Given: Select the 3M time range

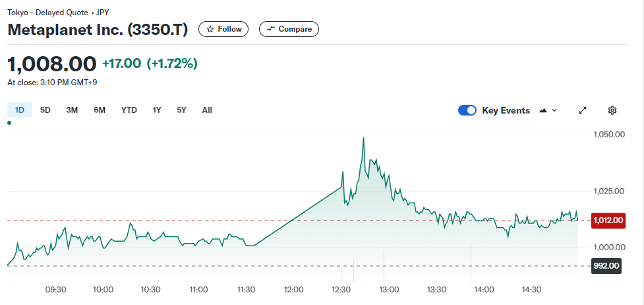Looking at the screenshot, I should click(72, 110).
